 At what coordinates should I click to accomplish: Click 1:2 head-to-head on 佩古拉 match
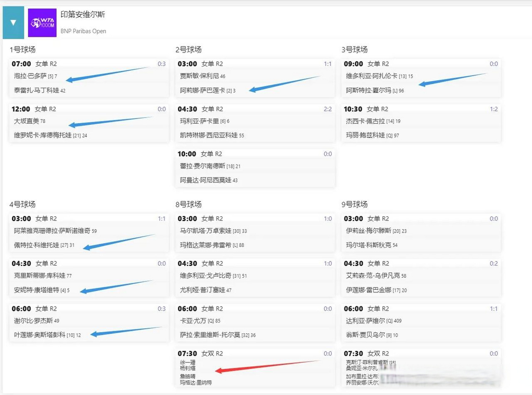494,109
